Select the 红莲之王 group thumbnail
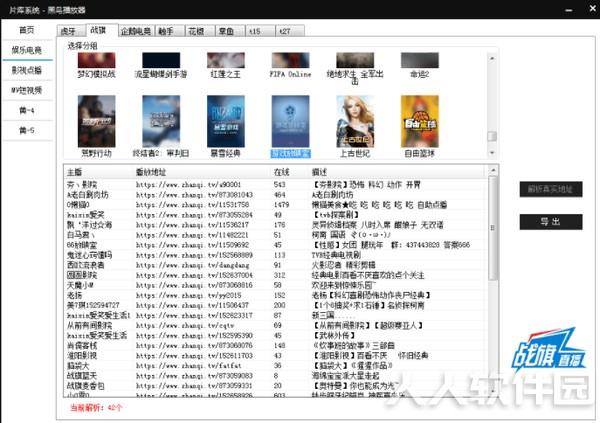 tap(226, 60)
